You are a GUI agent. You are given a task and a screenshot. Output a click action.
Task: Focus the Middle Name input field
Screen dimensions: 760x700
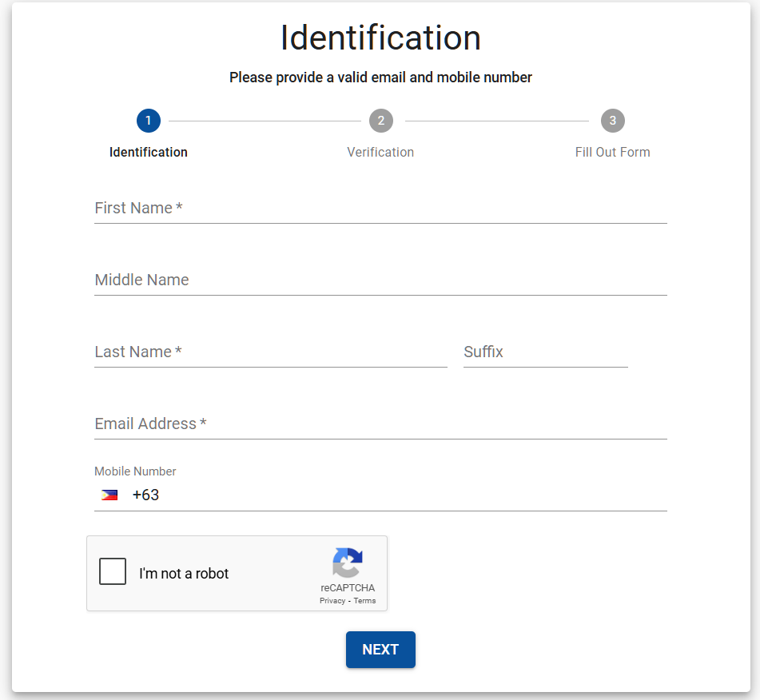coord(380,280)
